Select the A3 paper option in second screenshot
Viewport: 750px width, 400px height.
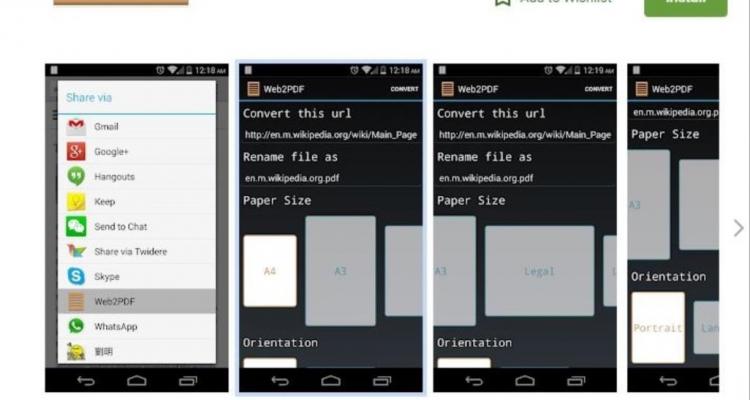(340, 271)
